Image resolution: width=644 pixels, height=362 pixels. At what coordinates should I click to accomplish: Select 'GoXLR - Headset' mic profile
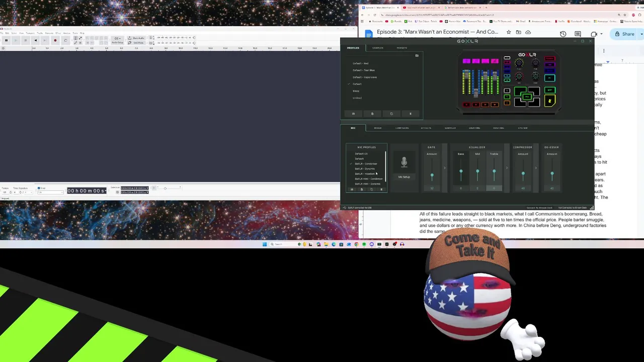(x=365, y=174)
